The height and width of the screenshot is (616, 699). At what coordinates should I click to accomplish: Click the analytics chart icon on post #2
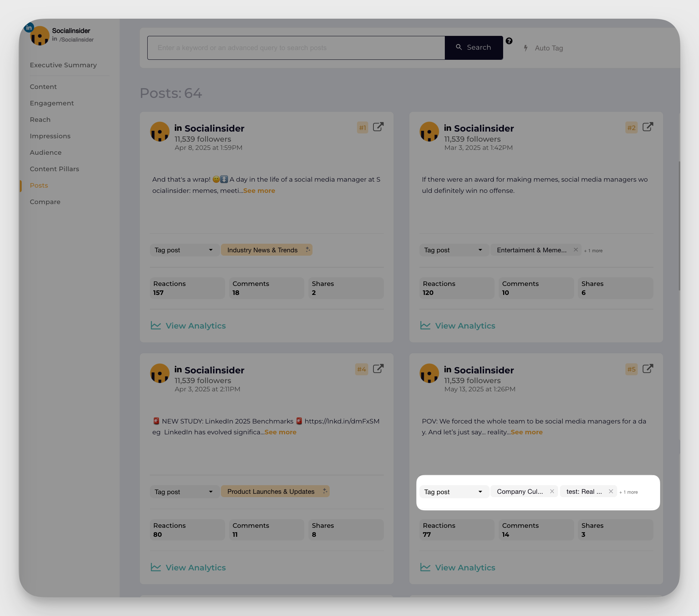[x=425, y=326]
